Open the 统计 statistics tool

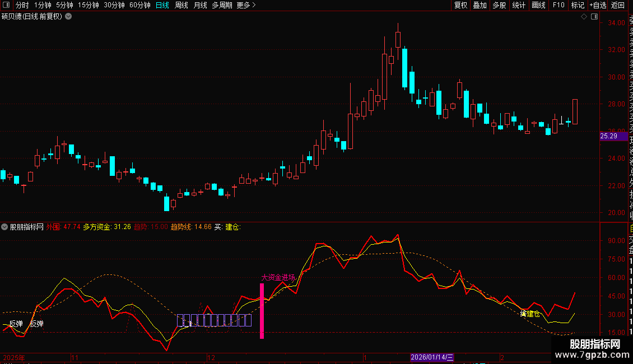tap(519, 5)
